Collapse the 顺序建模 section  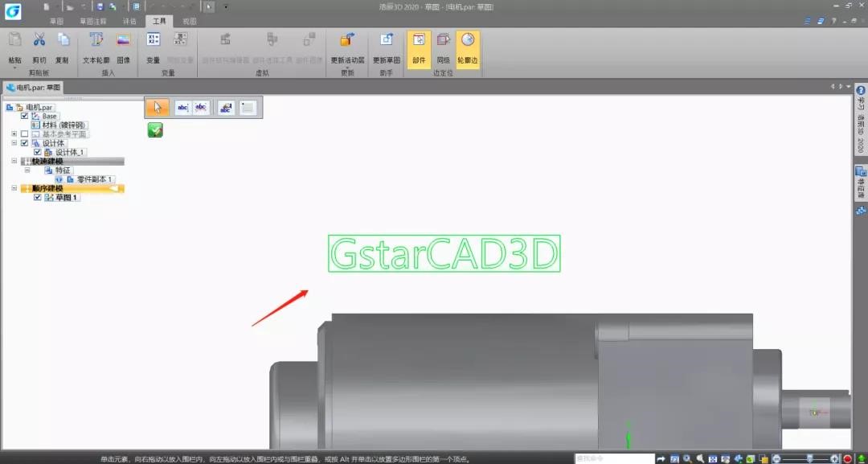coord(14,188)
